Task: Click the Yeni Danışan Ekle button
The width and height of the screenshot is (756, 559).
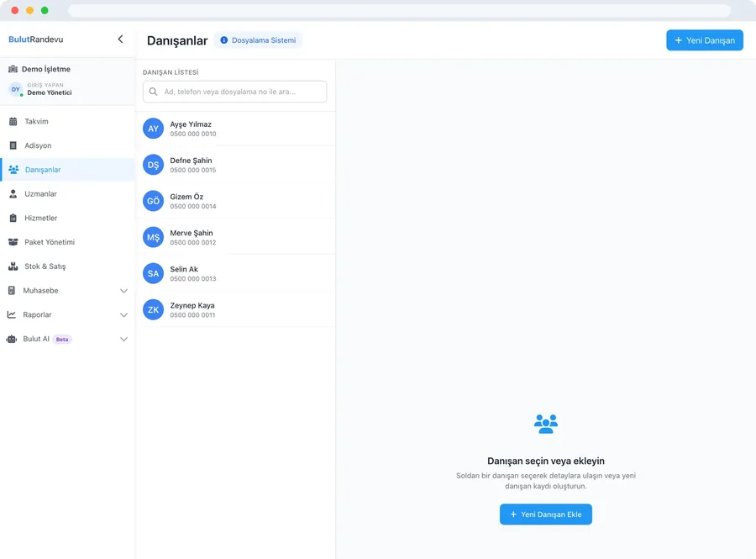Action: 546,514
